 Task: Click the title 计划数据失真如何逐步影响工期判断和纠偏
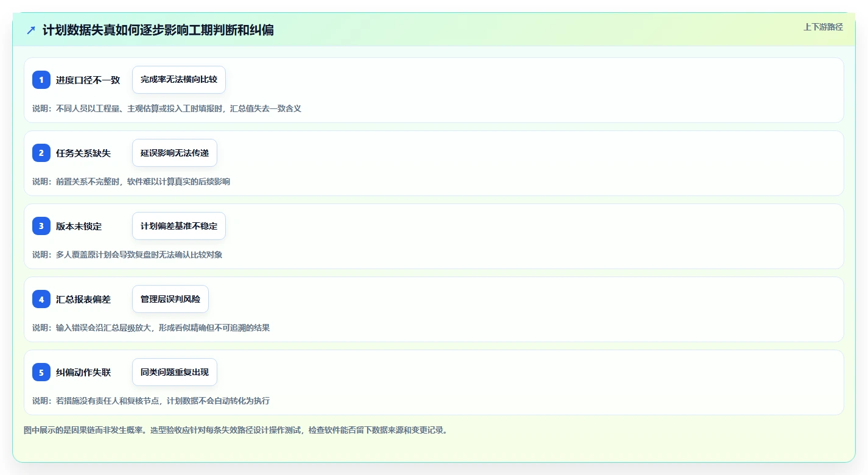(x=158, y=30)
